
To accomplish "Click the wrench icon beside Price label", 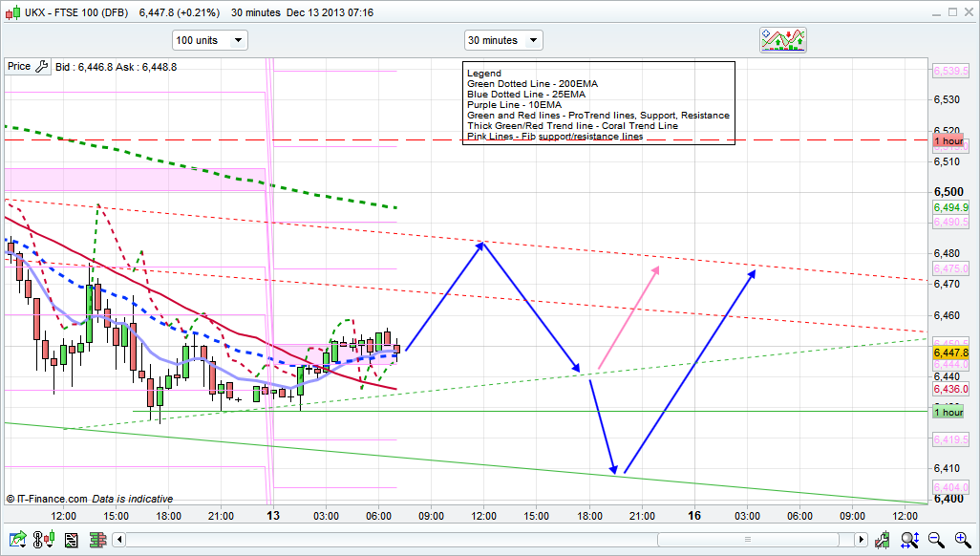I will (x=41, y=67).
